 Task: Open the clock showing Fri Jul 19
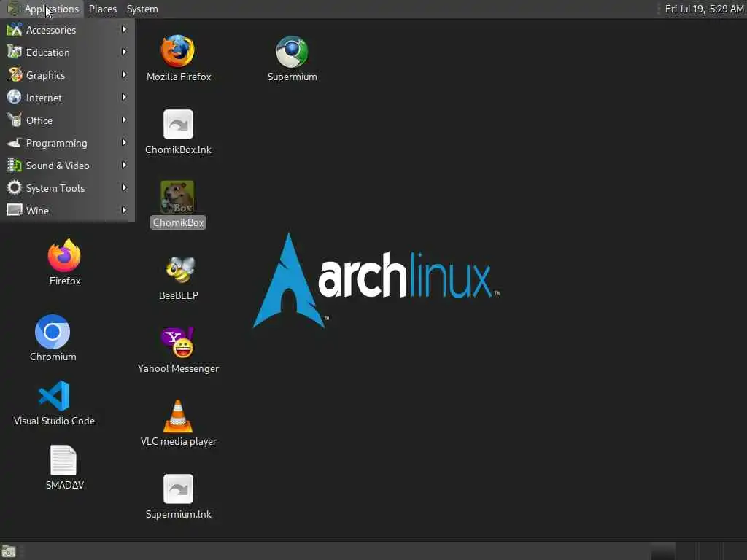tap(704, 9)
